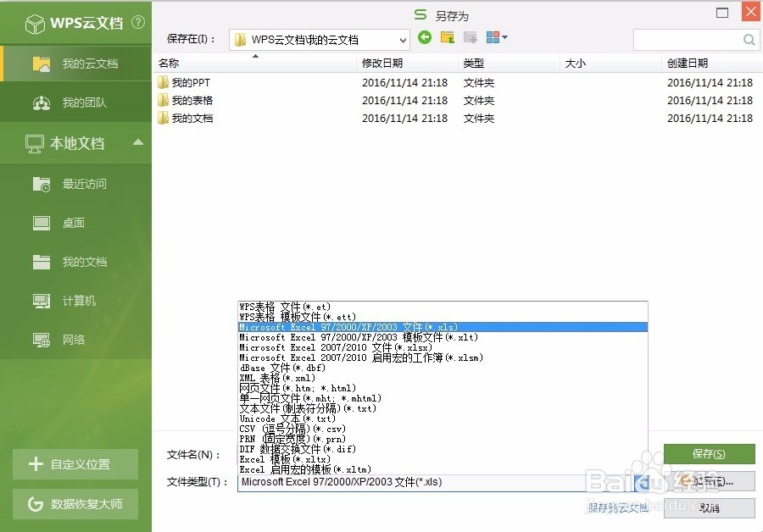The height and width of the screenshot is (532, 763).
Task: Open 桌面 from the sidebar
Action: click(x=74, y=223)
